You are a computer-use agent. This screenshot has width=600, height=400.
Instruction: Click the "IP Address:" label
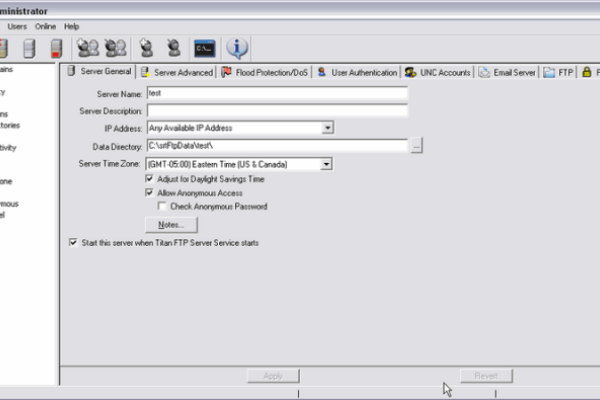point(123,129)
